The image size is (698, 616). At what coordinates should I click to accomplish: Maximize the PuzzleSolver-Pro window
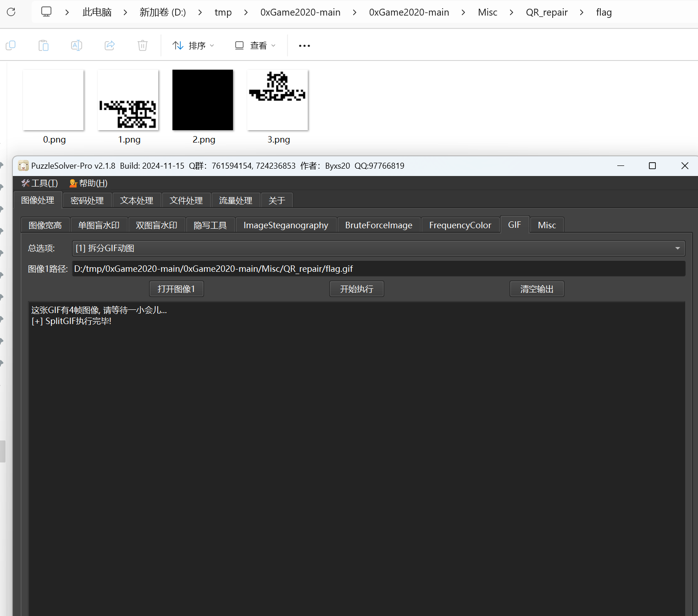(x=652, y=166)
